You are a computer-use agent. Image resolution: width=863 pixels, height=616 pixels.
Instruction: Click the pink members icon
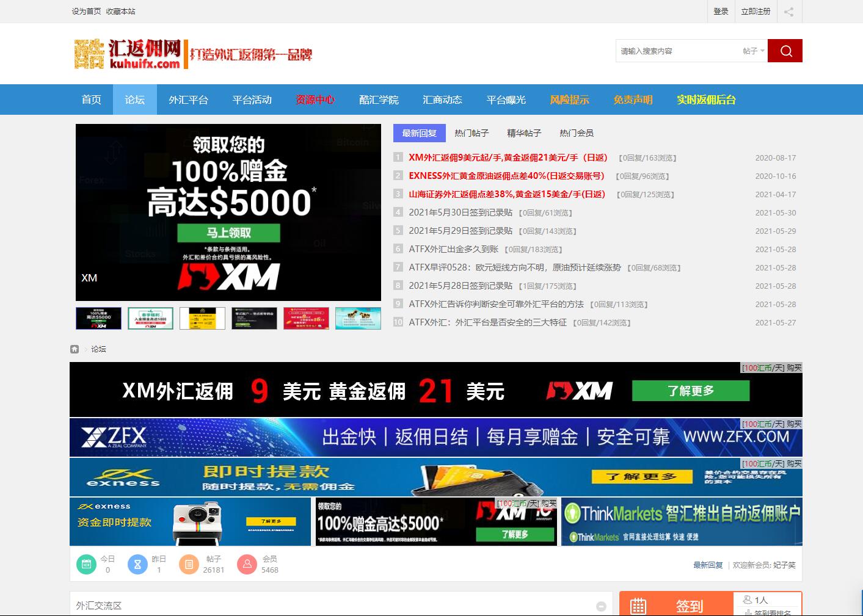pos(247,564)
